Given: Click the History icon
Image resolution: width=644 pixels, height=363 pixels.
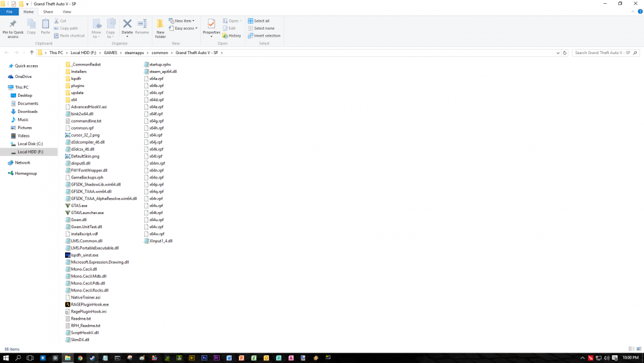Looking at the screenshot, I should tap(225, 35).
